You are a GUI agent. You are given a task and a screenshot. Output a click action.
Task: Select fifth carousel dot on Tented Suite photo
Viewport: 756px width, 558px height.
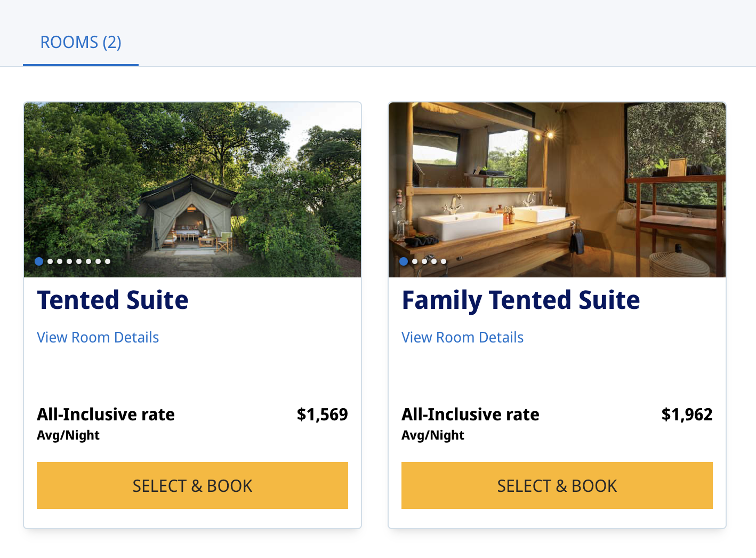coord(79,261)
